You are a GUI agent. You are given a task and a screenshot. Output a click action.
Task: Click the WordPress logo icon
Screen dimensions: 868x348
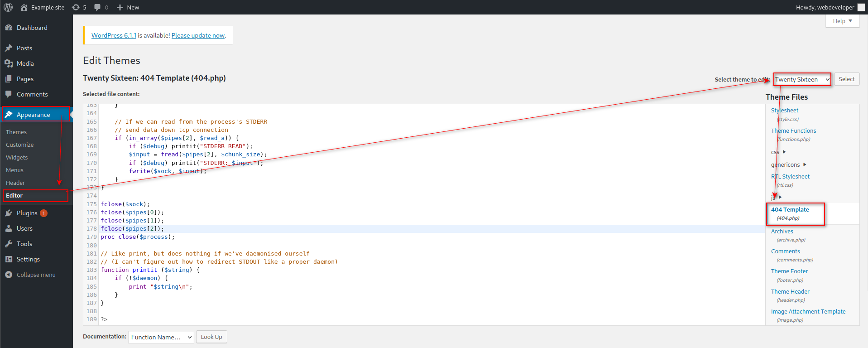[8, 7]
